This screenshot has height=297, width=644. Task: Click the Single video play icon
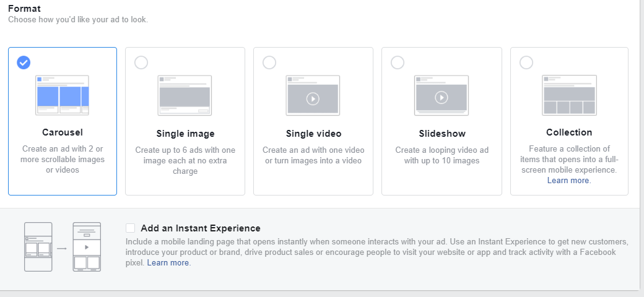pyautogui.click(x=313, y=98)
